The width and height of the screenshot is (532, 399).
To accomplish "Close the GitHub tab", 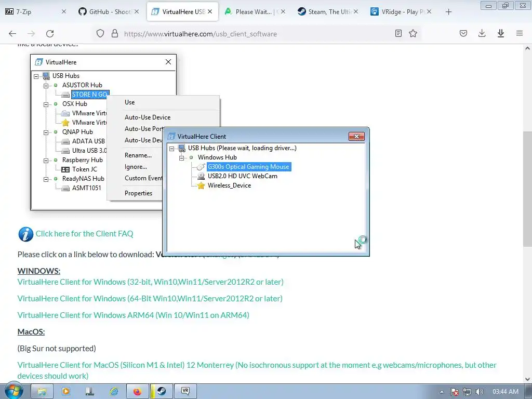I will [x=137, y=11].
